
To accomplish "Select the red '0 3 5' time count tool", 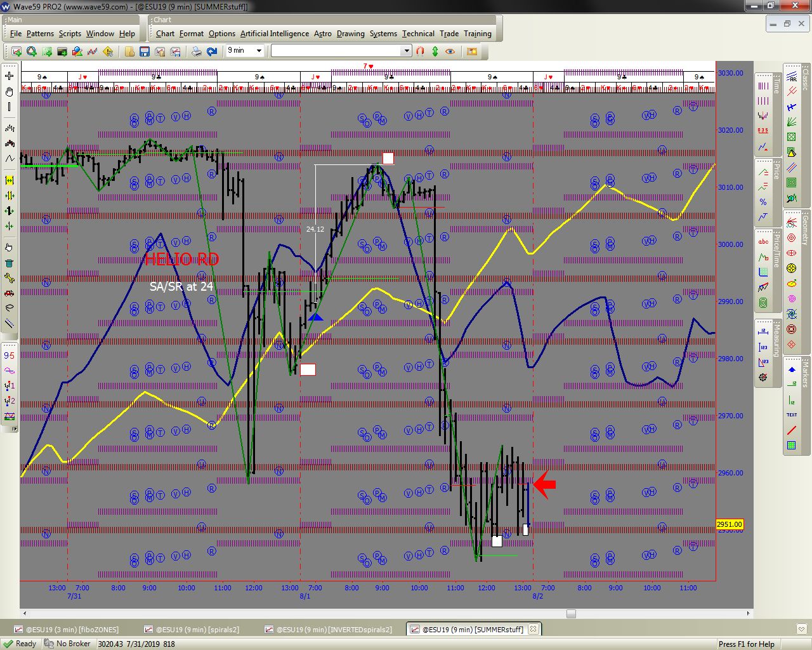I will click(763, 131).
